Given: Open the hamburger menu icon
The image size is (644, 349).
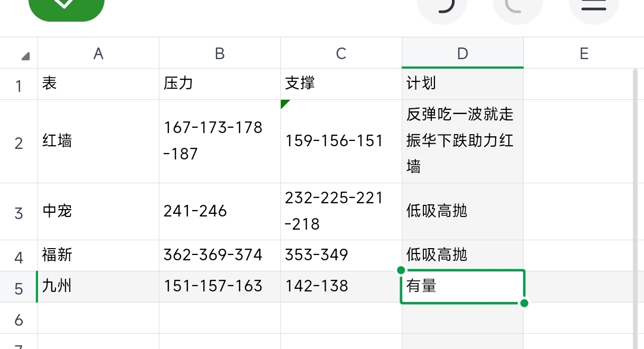Looking at the screenshot, I should coord(593,7).
